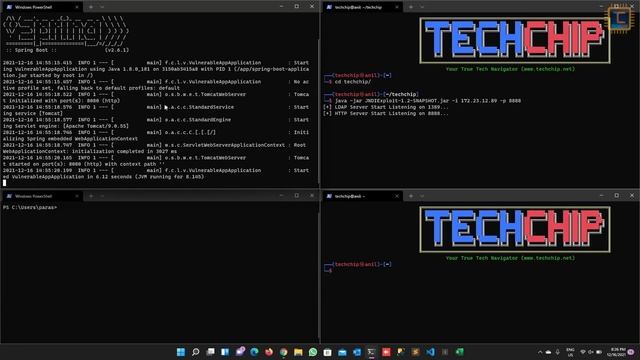Open profile dropdown in PS C:\Users\paras window

coord(102,196)
